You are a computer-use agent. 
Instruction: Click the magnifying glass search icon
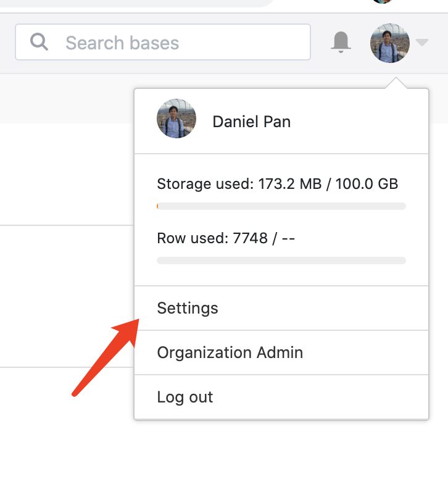click(39, 42)
